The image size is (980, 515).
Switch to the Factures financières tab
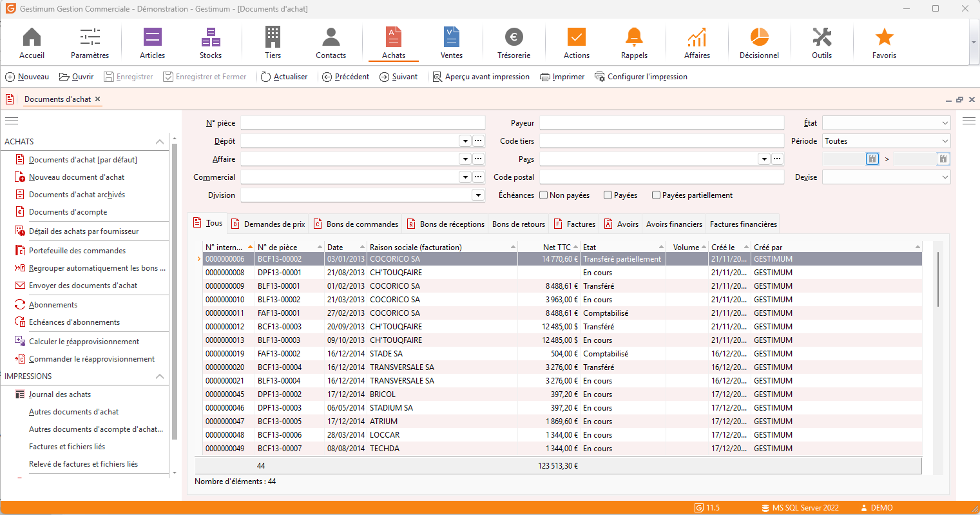744,224
